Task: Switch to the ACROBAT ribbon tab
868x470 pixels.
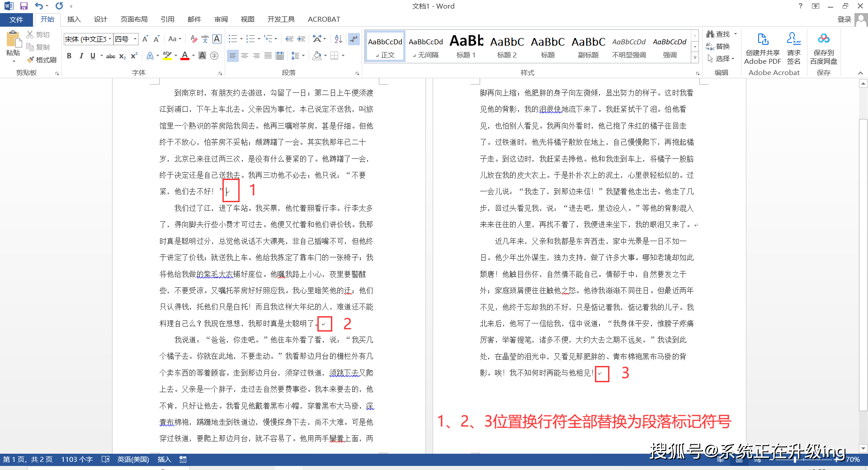Action: click(x=324, y=19)
